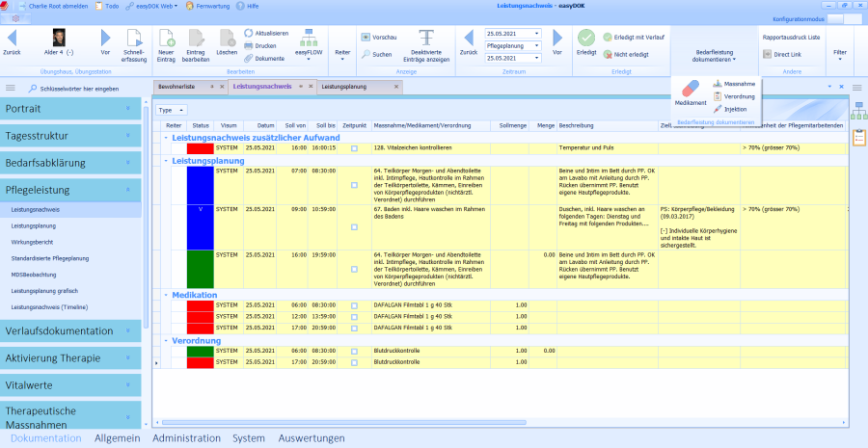This screenshot has width=868, height=448.
Task: Collapse the Medikation group
Action: click(x=166, y=294)
